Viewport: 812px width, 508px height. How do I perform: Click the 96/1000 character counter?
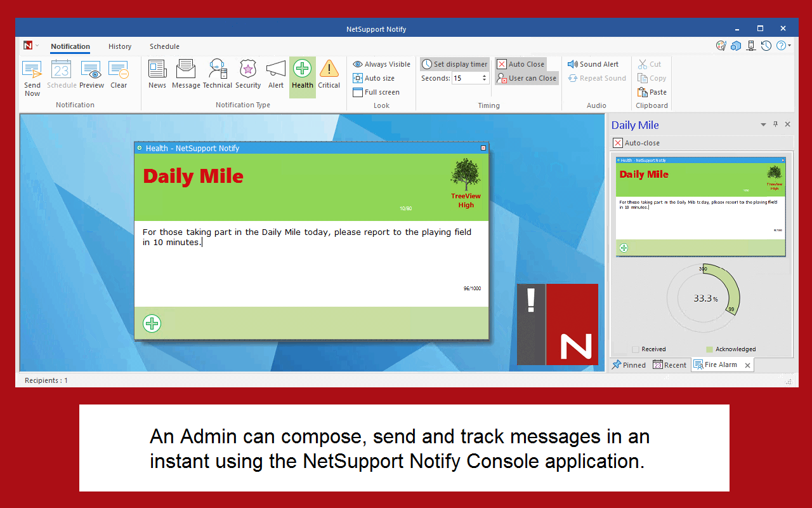click(x=472, y=288)
